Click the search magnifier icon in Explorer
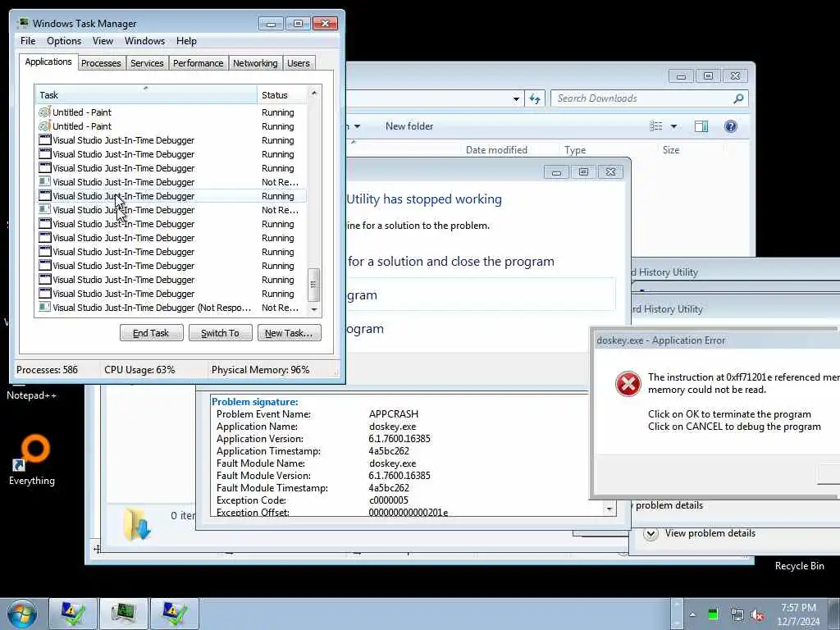840x630 pixels. click(x=738, y=98)
